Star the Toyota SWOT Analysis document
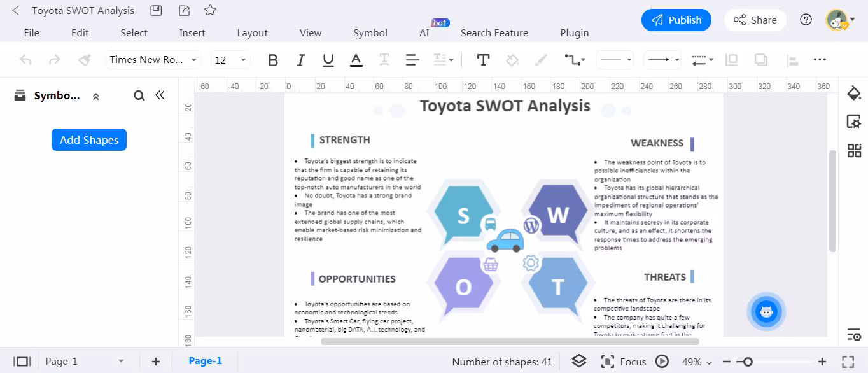Screen dimensions: 868x373 click(211, 10)
